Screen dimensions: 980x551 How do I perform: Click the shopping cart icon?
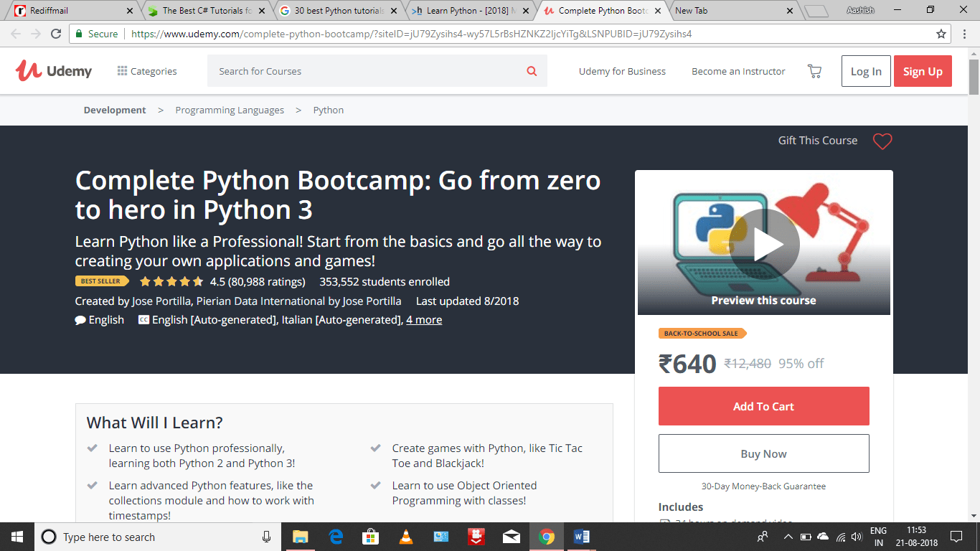814,71
